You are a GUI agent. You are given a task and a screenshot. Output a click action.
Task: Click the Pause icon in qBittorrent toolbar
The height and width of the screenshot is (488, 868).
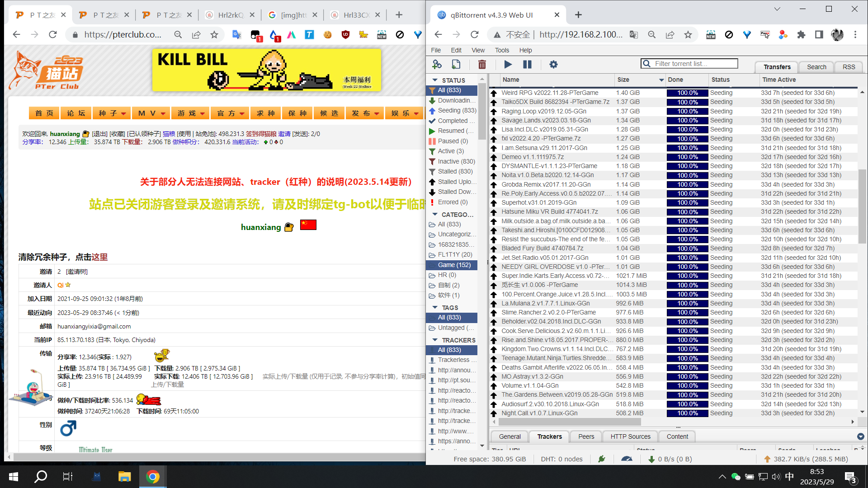527,65
